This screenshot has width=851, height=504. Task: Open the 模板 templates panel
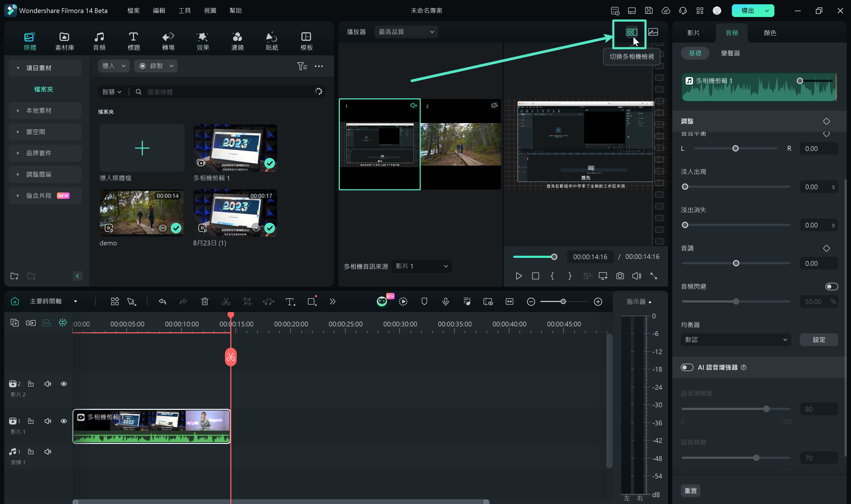(x=306, y=41)
